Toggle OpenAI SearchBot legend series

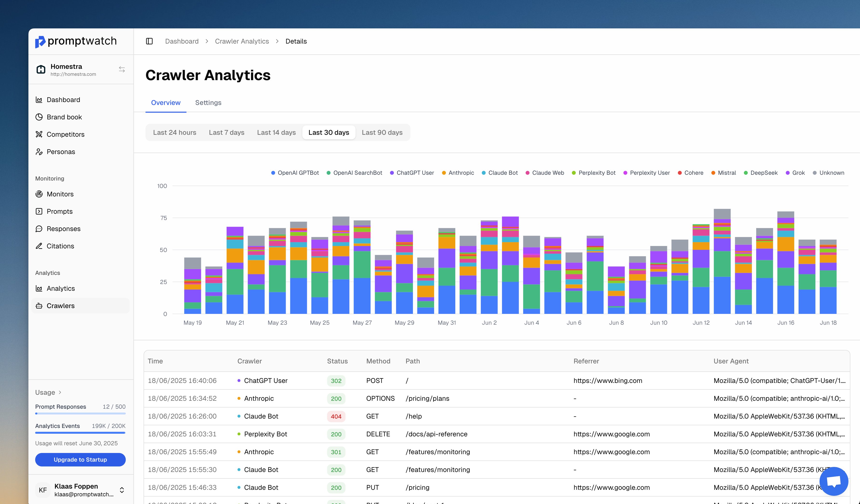(354, 173)
